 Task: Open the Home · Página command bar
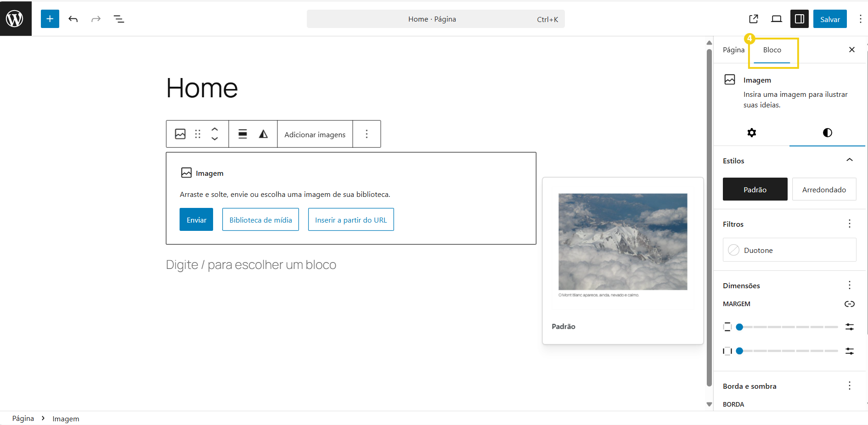(x=436, y=19)
